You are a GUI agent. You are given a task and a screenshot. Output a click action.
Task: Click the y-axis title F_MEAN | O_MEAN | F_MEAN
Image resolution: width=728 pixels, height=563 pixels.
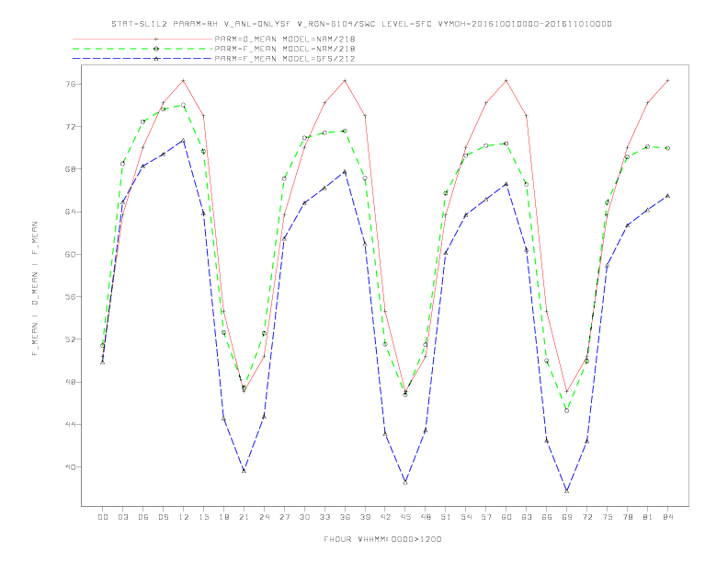click(35, 289)
